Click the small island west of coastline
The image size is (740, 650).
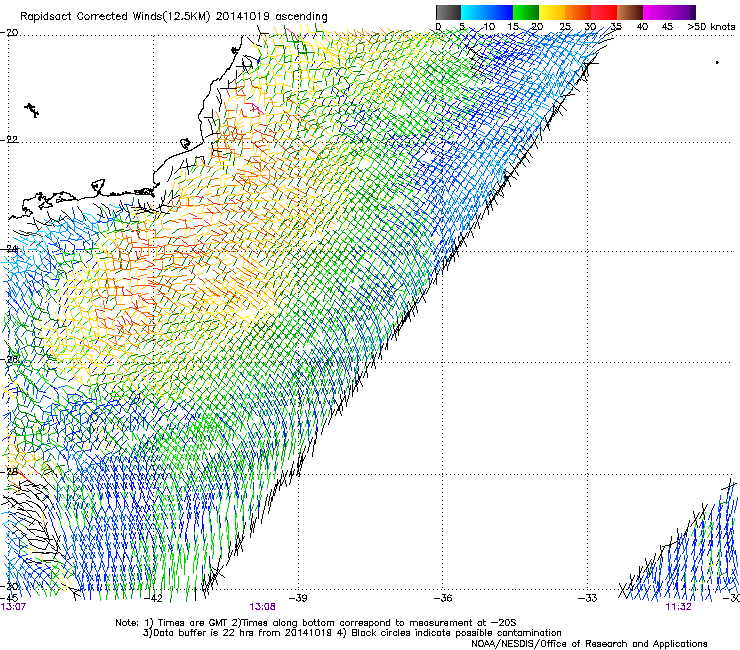click(x=32, y=110)
